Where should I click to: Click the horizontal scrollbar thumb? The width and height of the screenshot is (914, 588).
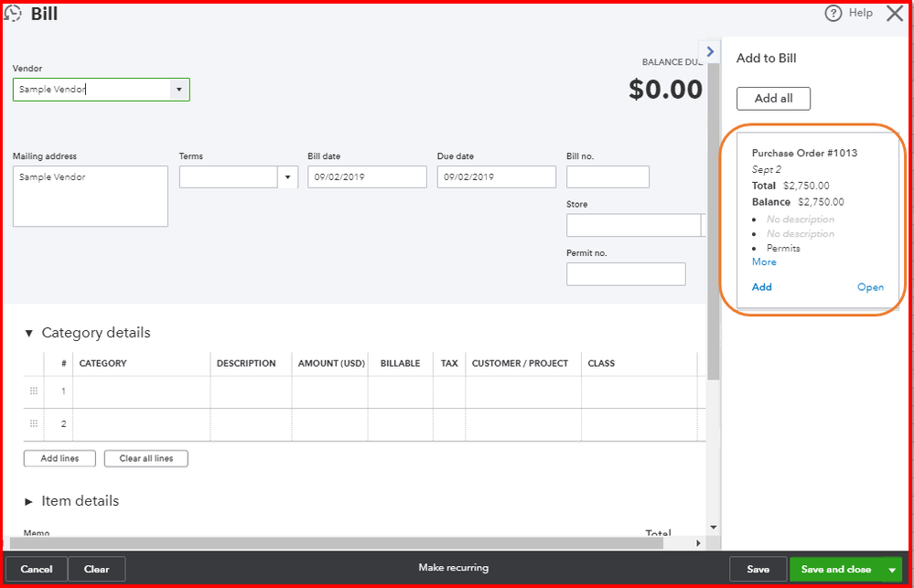[x=337, y=543]
